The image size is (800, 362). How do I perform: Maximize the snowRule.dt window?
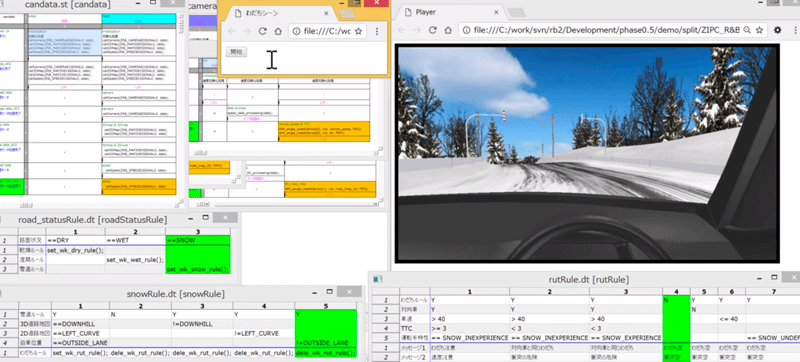click(330, 292)
